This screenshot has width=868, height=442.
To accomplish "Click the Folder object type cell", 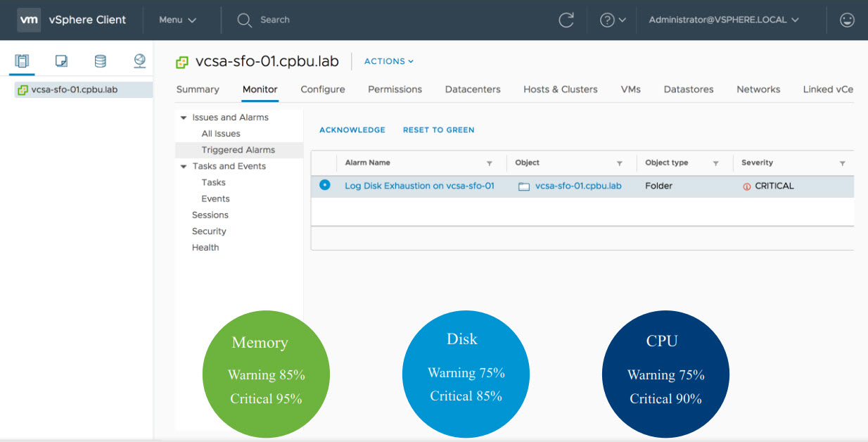I will 659,186.
